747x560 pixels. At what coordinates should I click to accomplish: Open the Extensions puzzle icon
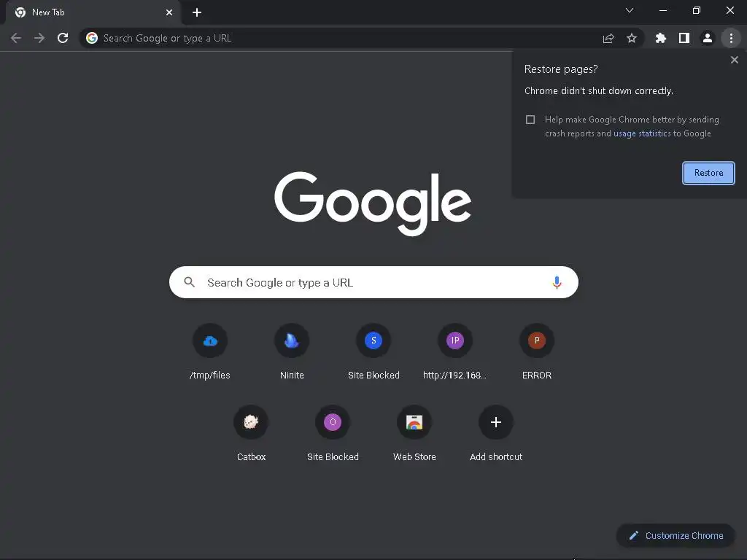point(660,38)
